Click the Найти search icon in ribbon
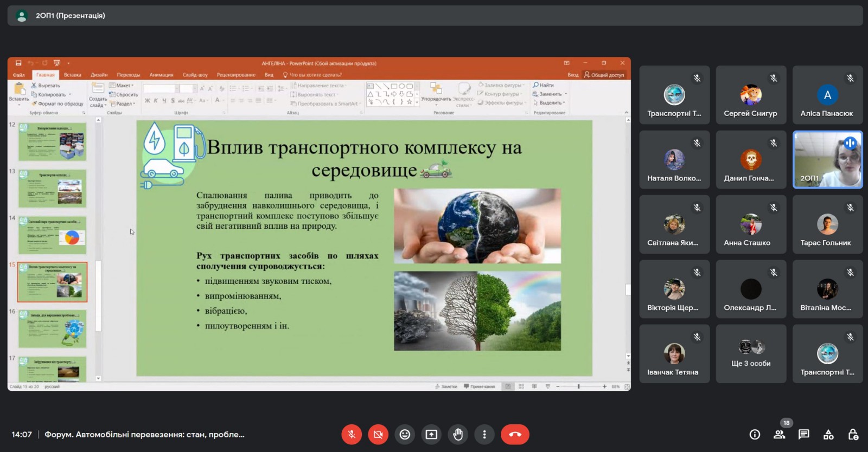The image size is (868, 452). pos(535,85)
